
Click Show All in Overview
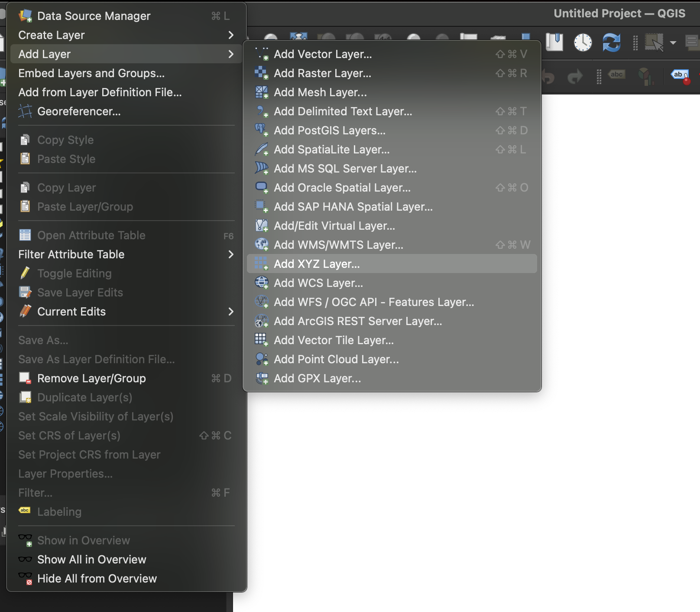[91, 560]
